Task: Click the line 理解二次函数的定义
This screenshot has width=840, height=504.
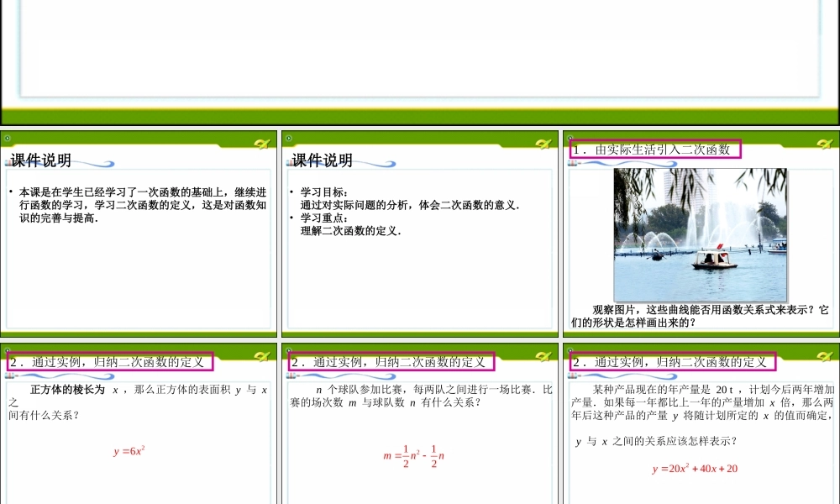Action: pyautogui.click(x=351, y=231)
